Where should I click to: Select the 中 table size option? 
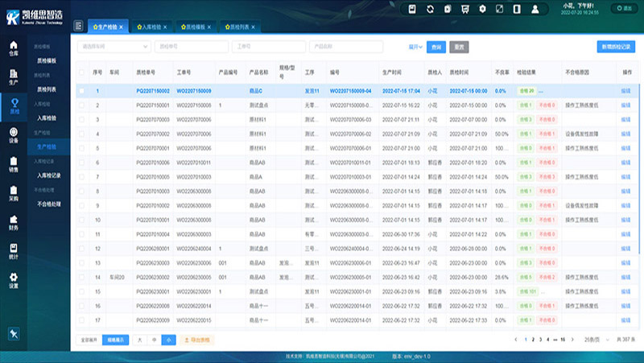pyautogui.click(x=154, y=340)
